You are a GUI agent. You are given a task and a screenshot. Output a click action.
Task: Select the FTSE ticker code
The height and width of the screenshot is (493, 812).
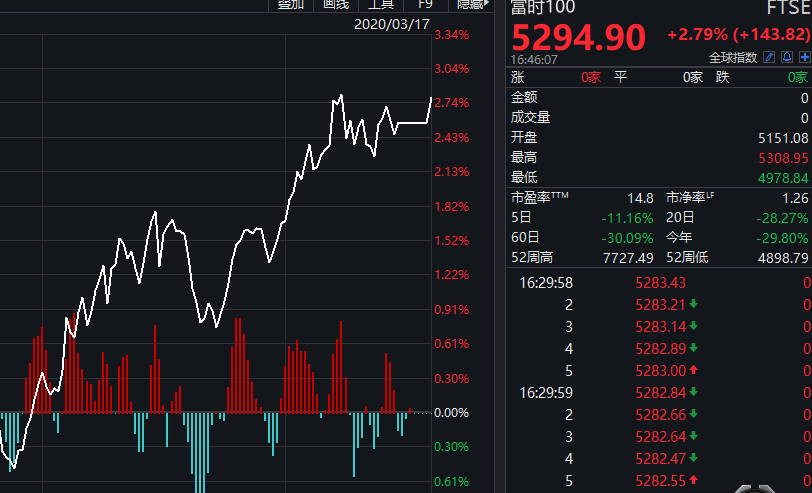tap(789, 7)
